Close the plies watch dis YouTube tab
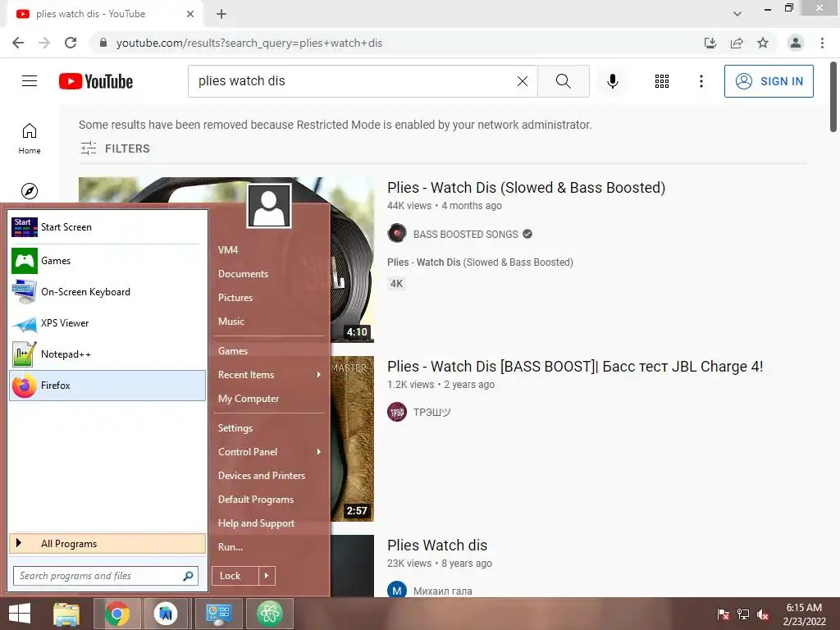The image size is (840, 630). 190,14
